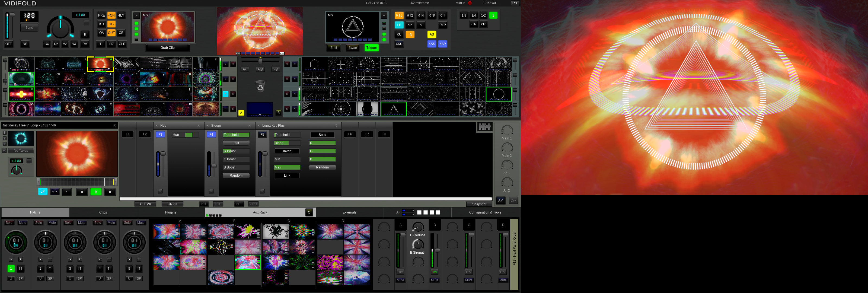Click the stop button in clip player
The height and width of the screenshot is (293, 868).
click(110, 192)
